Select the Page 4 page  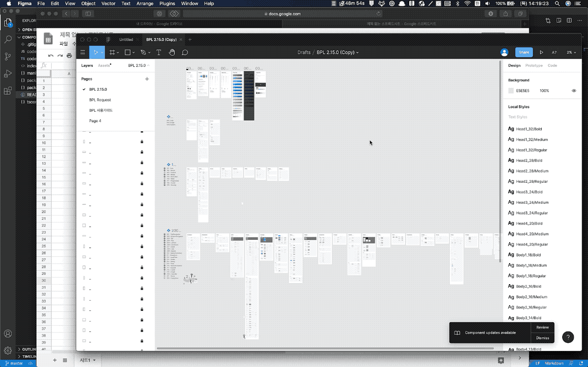point(95,121)
